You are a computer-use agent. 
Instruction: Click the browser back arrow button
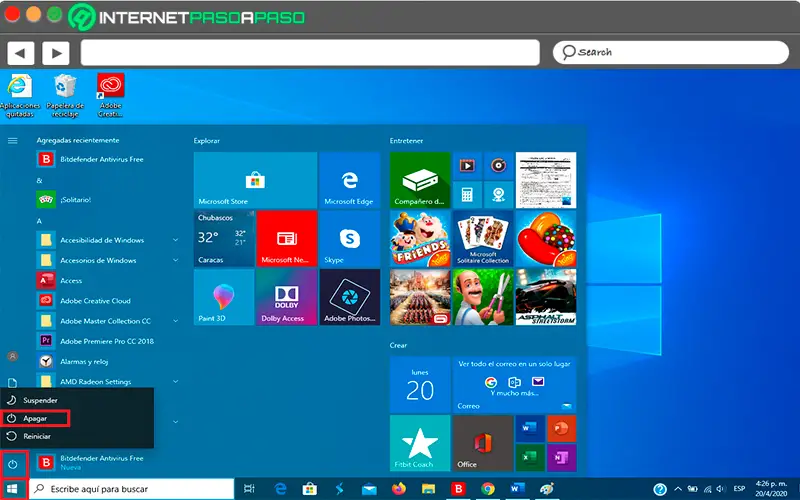click(x=20, y=53)
